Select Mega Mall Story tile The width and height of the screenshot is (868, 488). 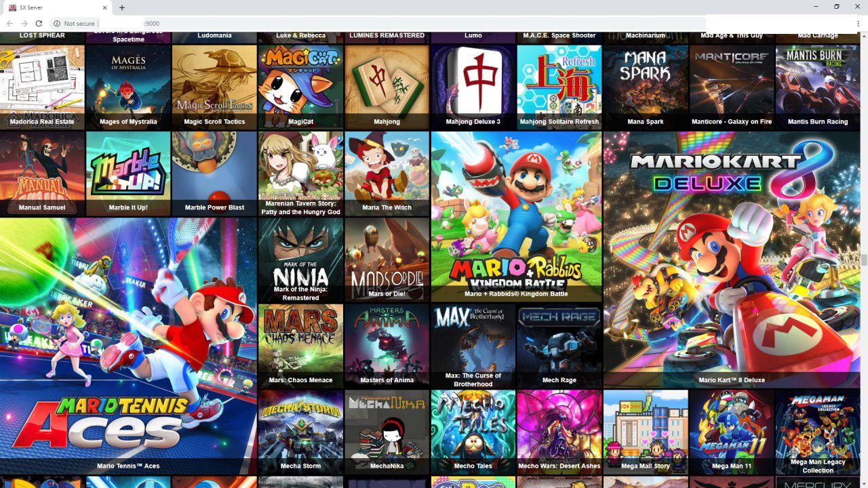tap(646, 432)
